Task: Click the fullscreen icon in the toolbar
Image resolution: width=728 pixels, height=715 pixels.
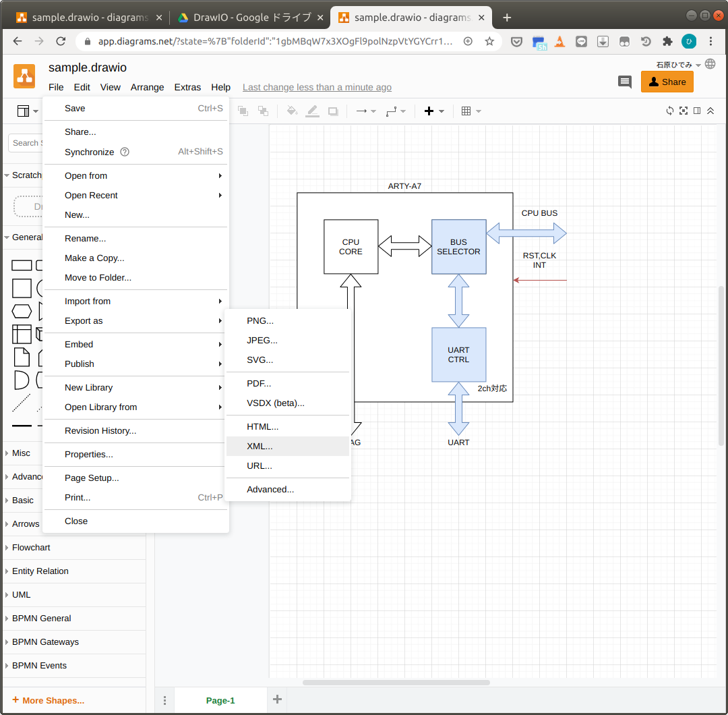Action: [x=684, y=111]
